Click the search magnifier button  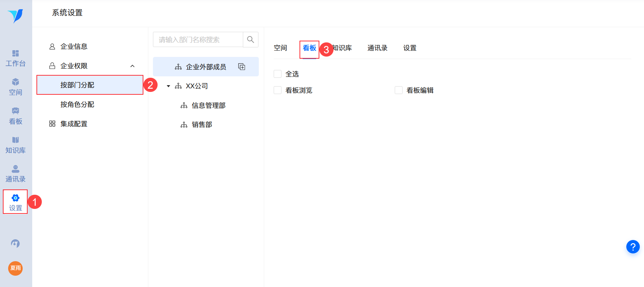[x=251, y=40]
